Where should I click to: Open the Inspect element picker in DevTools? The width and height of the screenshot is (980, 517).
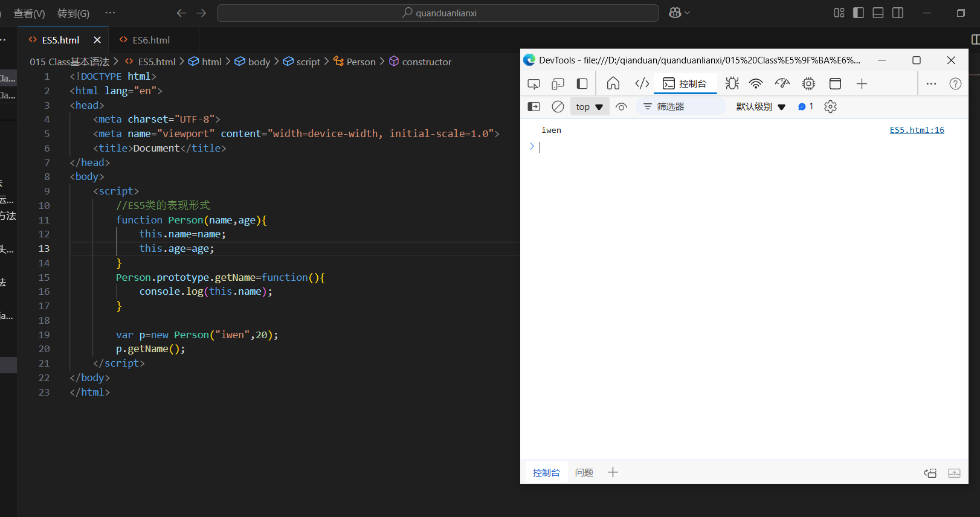click(534, 84)
